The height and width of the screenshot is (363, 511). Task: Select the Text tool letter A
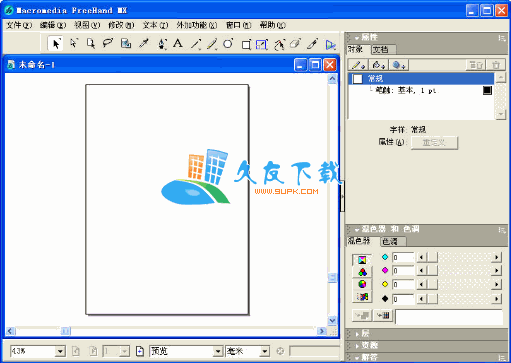tap(178, 44)
